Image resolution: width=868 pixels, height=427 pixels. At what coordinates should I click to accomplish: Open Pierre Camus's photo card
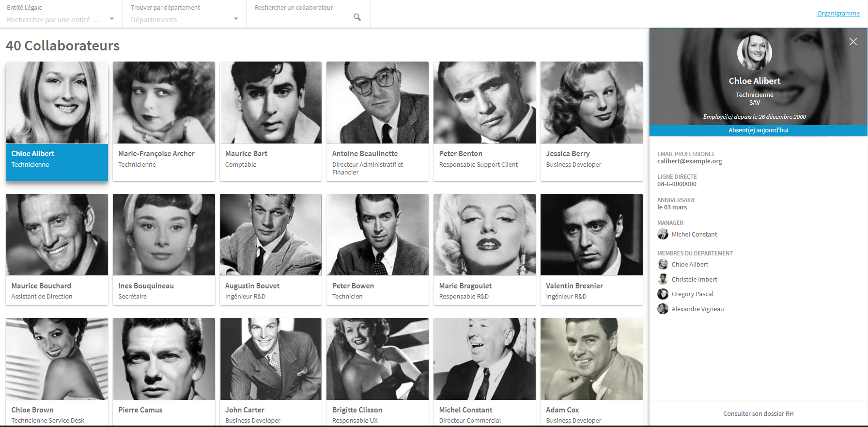pos(164,372)
